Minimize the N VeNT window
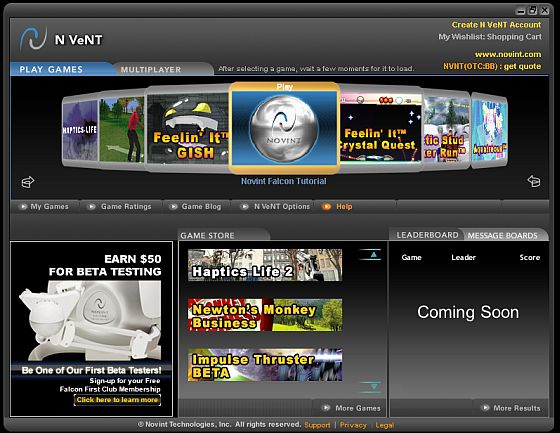The height and width of the screenshot is (433, 560). click(521, 11)
